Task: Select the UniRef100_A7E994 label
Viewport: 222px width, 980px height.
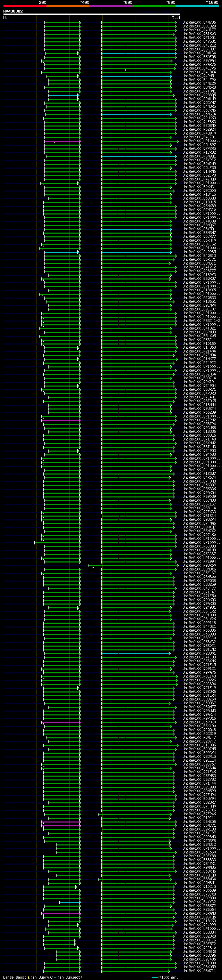Action: 199,561
